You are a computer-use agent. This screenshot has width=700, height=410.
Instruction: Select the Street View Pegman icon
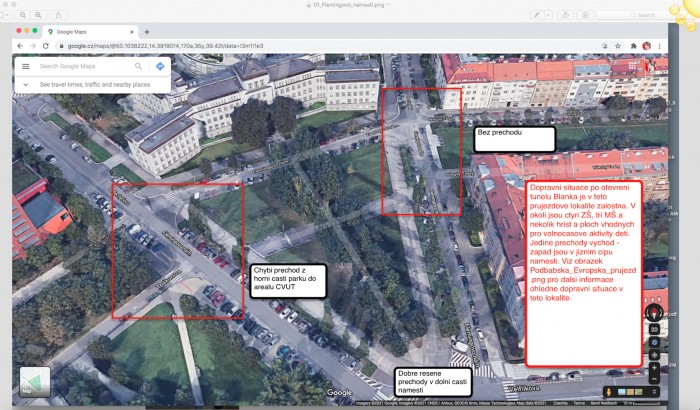(x=608, y=392)
